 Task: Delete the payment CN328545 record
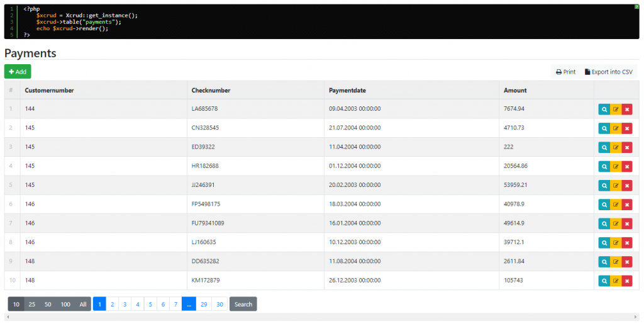[x=627, y=128]
